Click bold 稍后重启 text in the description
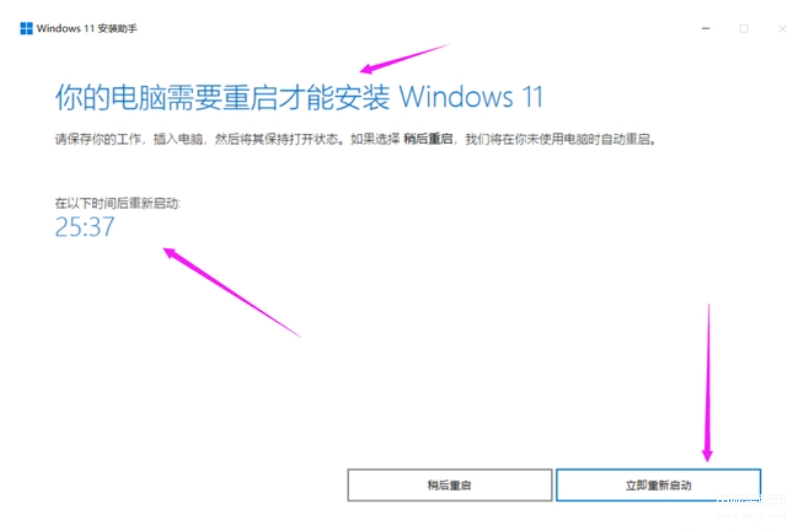Screen dimensions: 796x529 pyautogui.click(x=428, y=139)
